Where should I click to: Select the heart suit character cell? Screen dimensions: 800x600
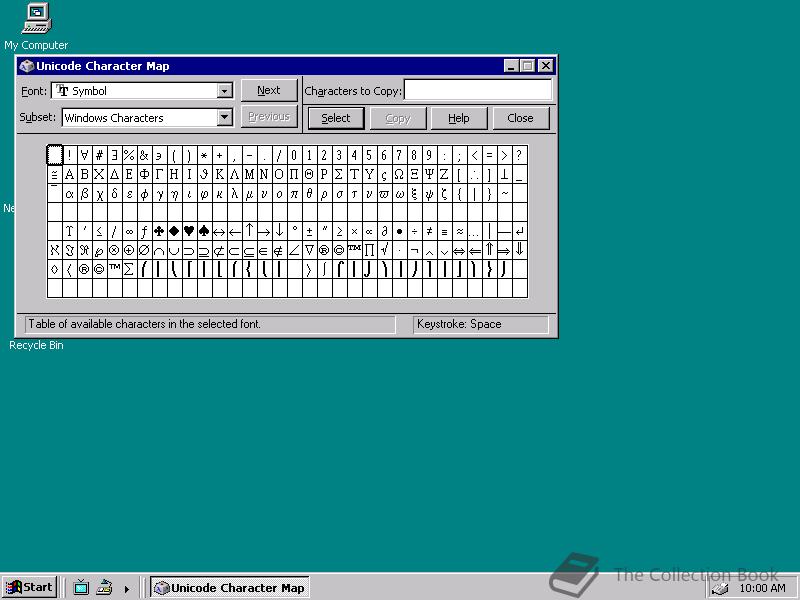pyautogui.click(x=189, y=231)
